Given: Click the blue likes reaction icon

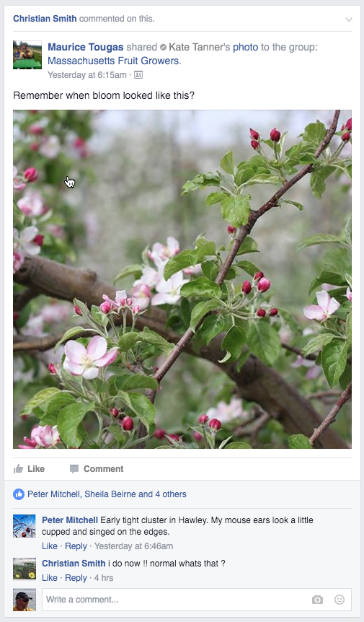Looking at the screenshot, I should (x=18, y=494).
